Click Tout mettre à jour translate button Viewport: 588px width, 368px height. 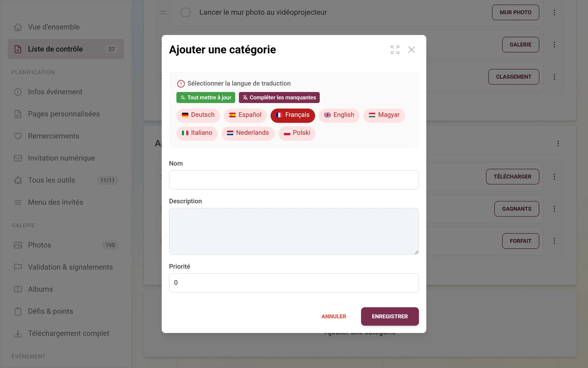[206, 98]
